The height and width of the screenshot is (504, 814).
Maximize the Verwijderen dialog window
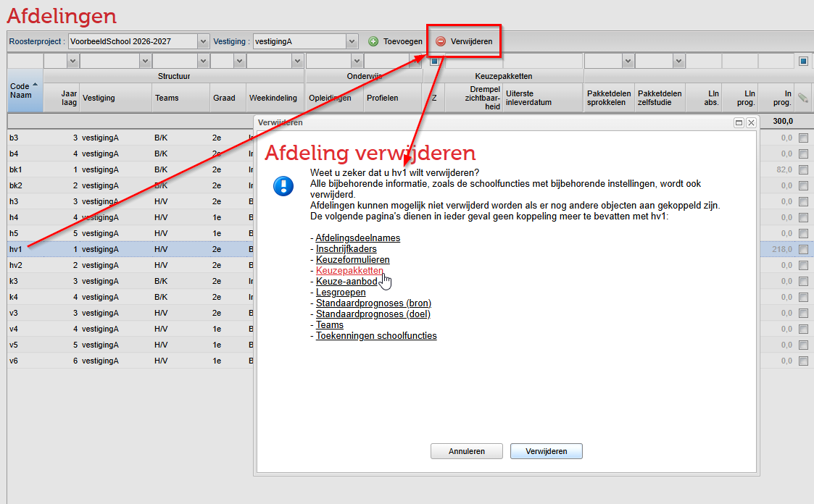(x=739, y=123)
